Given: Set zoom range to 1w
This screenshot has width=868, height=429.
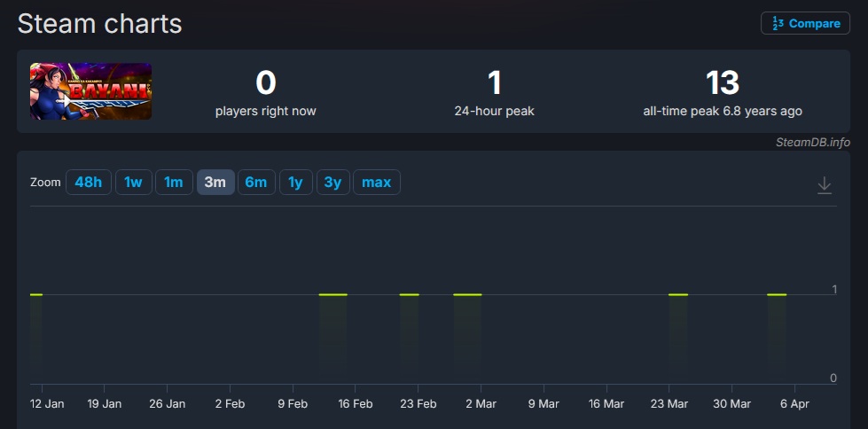Looking at the screenshot, I should tap(133, 182).
